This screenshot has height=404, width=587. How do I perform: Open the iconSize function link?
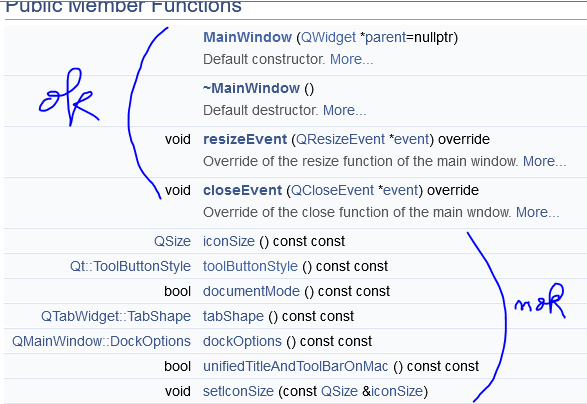point(229,241)
